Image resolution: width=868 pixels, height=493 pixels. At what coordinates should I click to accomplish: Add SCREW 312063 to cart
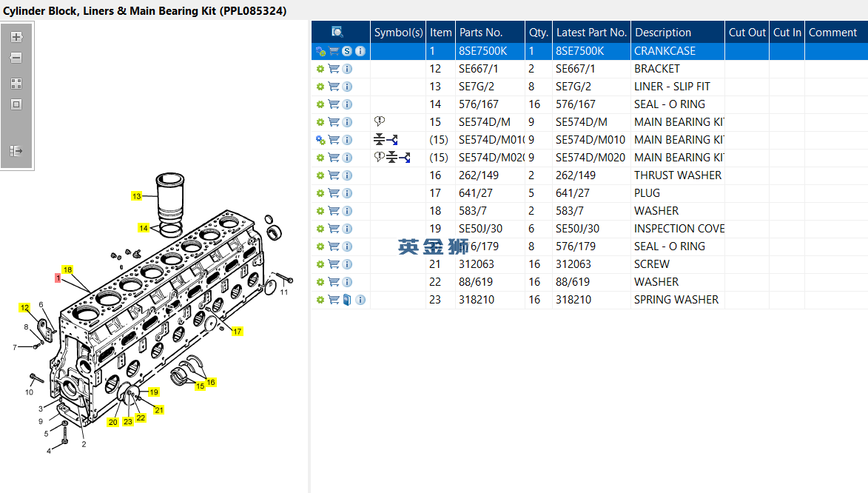tap(334, 264)
